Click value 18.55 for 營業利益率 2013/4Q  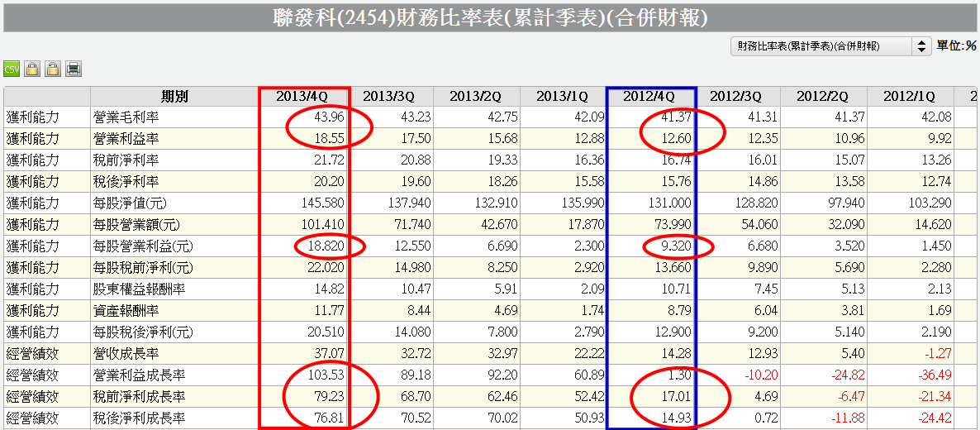pyautogui.click(x=329, y=138)
